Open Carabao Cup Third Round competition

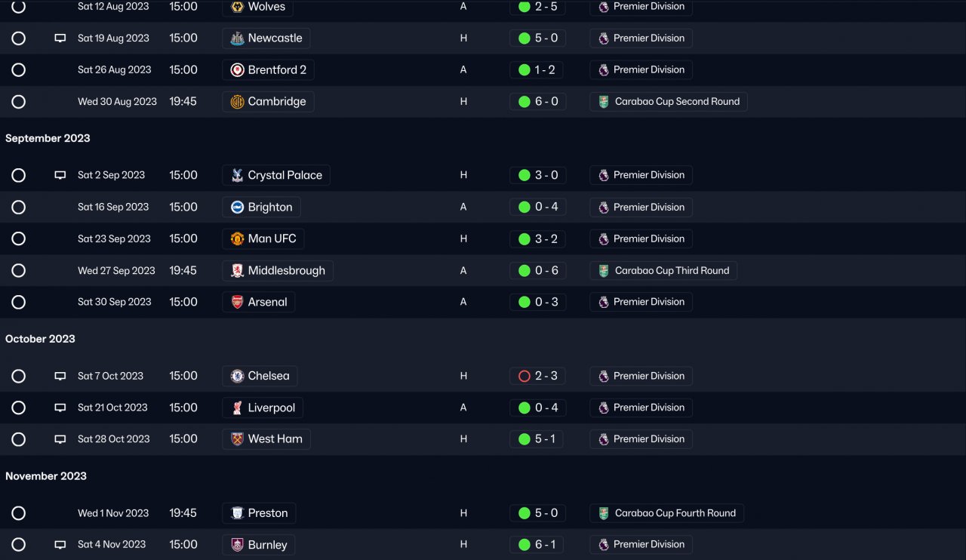[671, 271]
